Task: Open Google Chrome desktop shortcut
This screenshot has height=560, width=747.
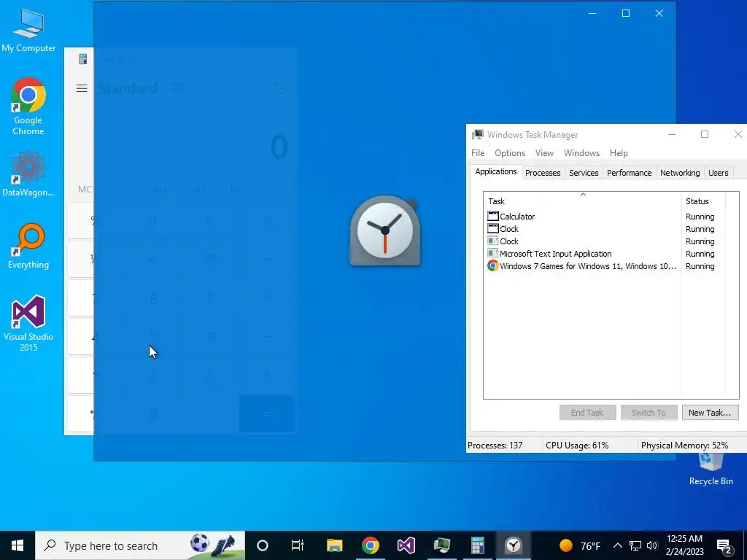Action: coord(28,106)
